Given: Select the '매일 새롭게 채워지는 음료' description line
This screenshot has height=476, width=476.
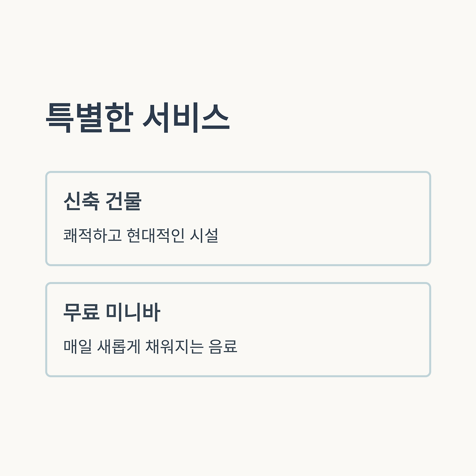Looking at the screenshot, I should [150, 346].
